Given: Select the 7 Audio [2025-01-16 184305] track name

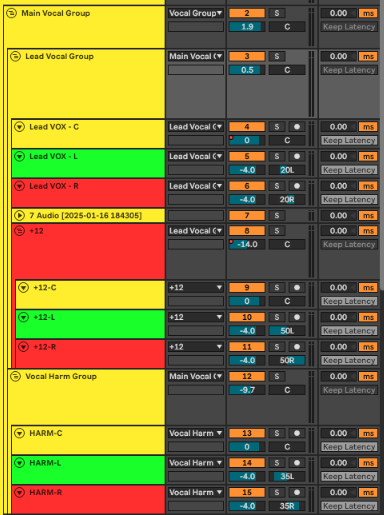Looking at the screenshot, I should (x=85, y=216).
